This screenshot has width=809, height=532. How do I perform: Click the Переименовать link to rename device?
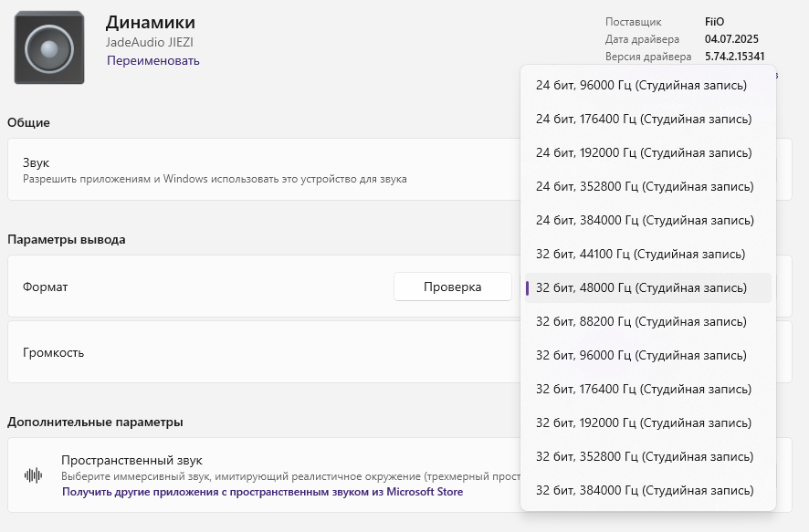pyautogui.click(x=153, y=60)
